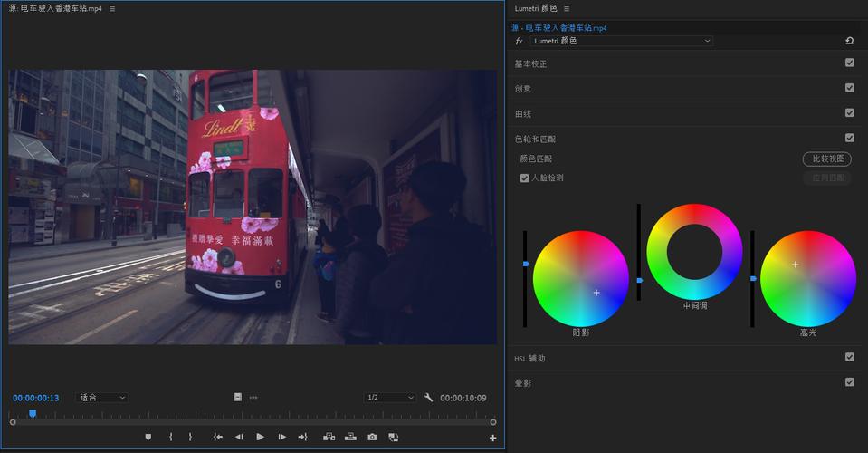Open the 适合 zoom level dropdown
This screenshot has height=453, width=868.
[103, 398]
